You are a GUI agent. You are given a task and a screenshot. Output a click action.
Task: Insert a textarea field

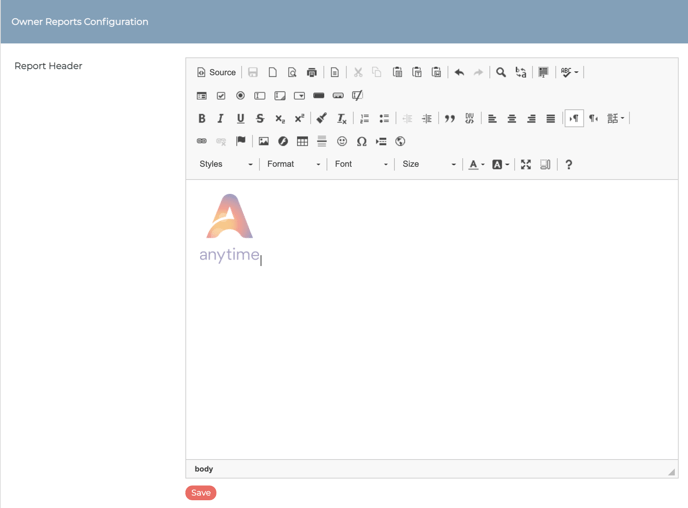[280, 96]
